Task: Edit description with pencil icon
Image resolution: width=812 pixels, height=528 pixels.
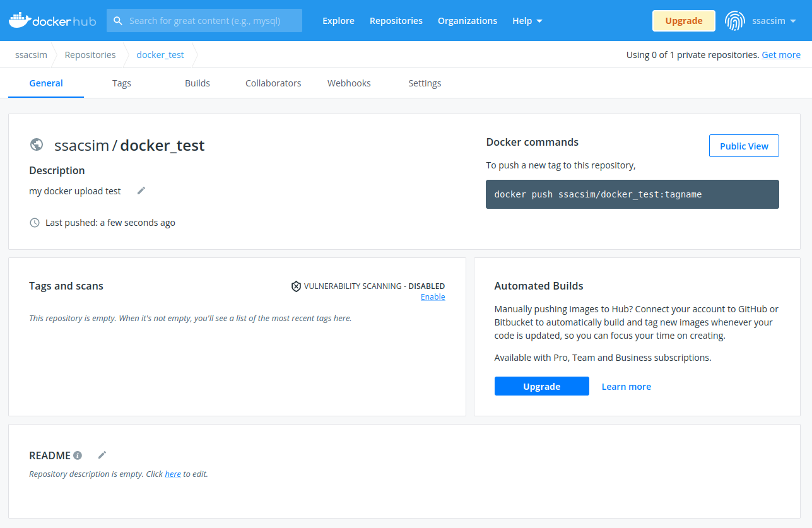Action: [x=141, y=191]
